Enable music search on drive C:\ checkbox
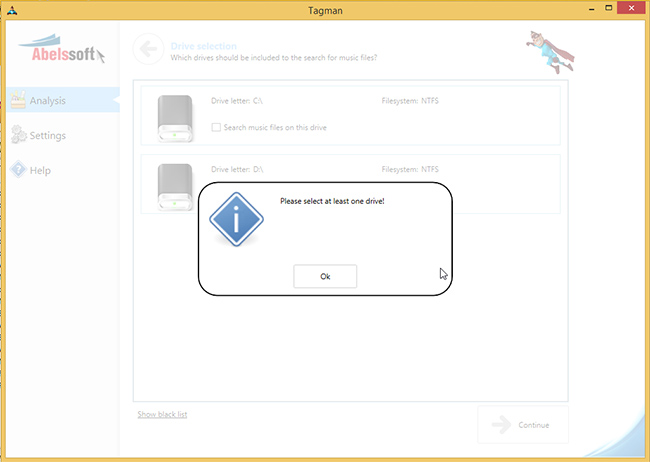The image size is (650, 462). click(x=216, y=127)
